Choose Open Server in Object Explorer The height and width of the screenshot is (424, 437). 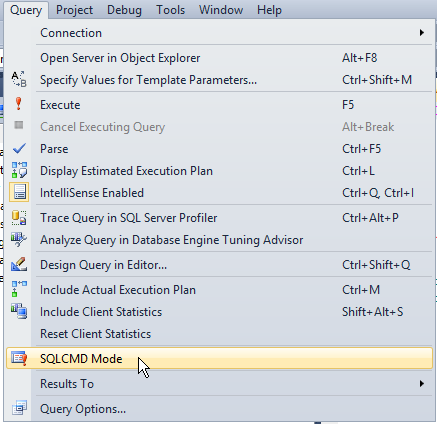[x=219, y=58]
